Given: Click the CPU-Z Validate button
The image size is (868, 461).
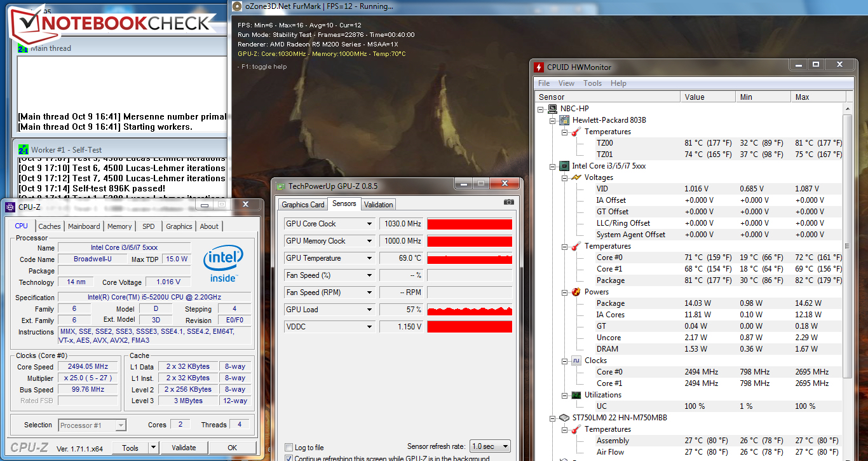Looking at the screenshot, I should point(184,448).
